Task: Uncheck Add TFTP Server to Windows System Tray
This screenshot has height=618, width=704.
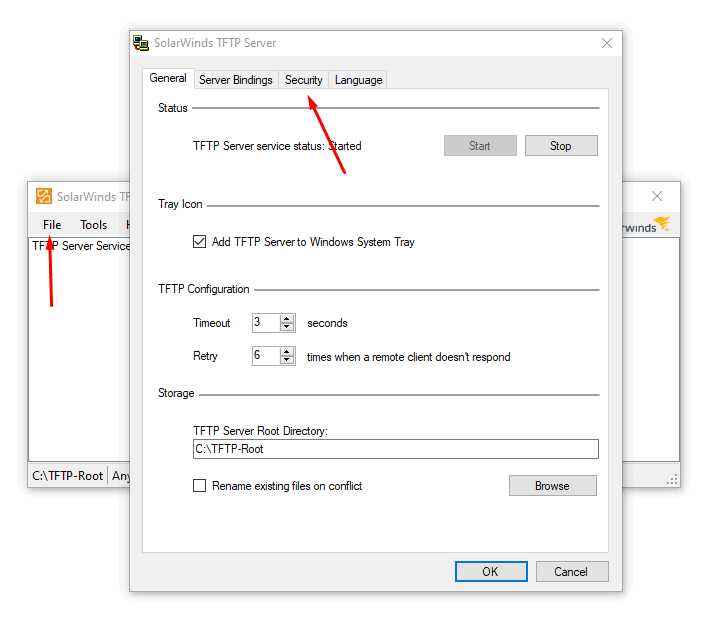Action: coord(199,242)
